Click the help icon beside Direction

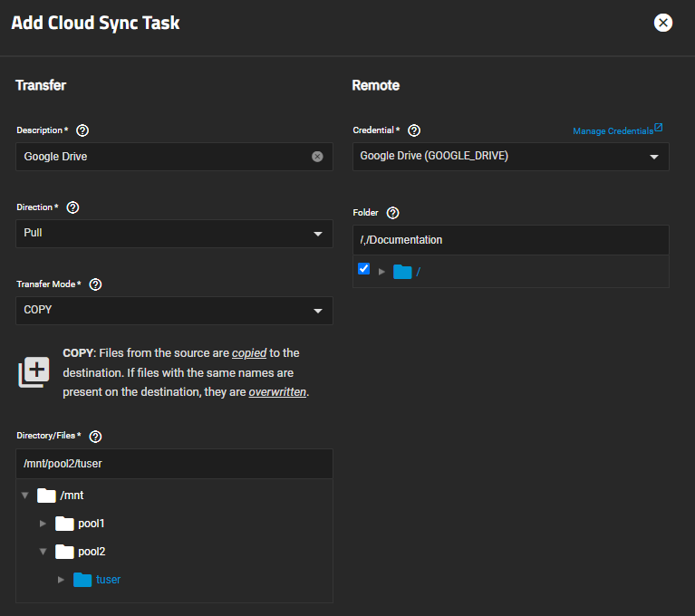(73, 207)
